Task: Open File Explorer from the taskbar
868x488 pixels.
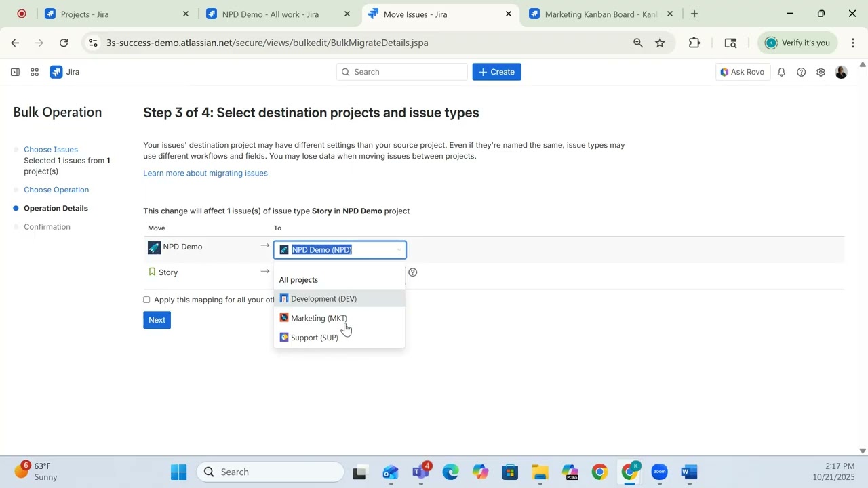Action: [x=540, y=472]
